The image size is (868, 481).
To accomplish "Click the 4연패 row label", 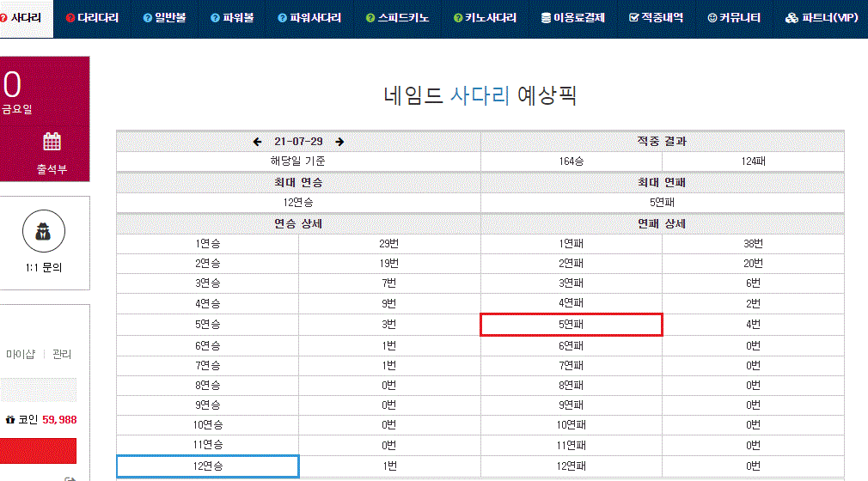I will click(572, 303).
